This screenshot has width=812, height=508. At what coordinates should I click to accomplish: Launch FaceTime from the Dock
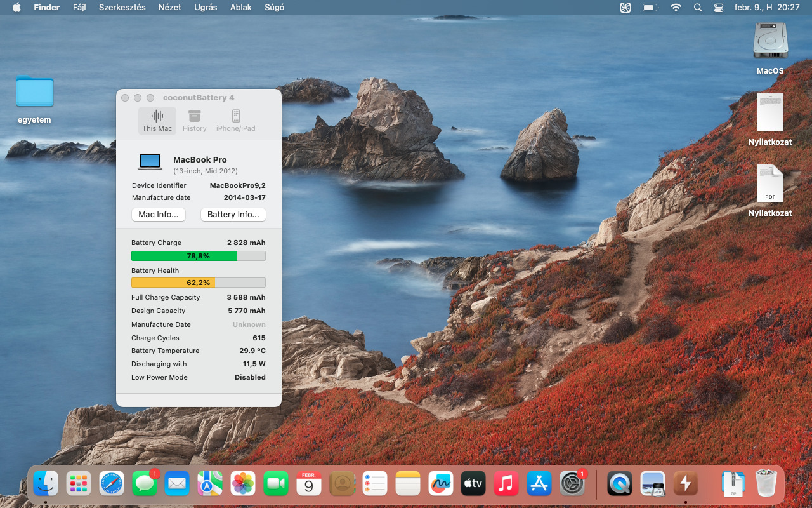point(276,484)
